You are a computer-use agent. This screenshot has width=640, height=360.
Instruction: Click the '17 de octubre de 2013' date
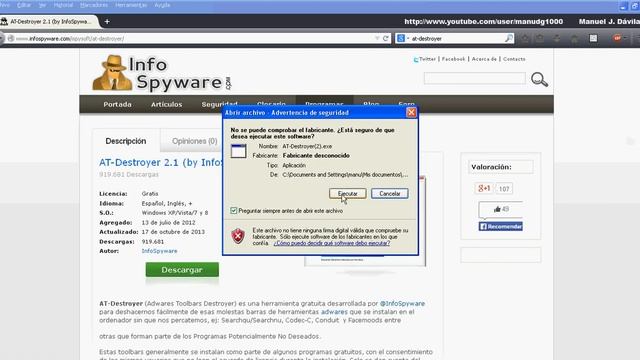(173, 232)
